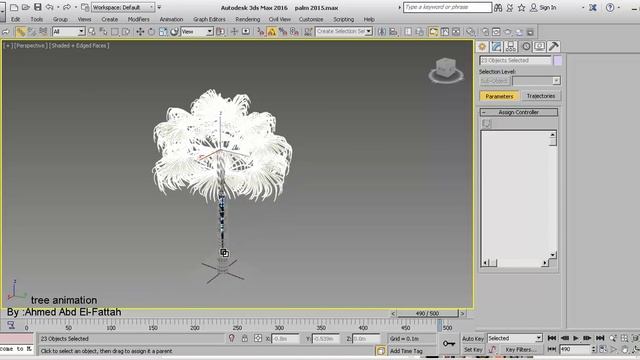Collapse the Assign Controller rollout
640x360 pixels.
click(518, 112)
